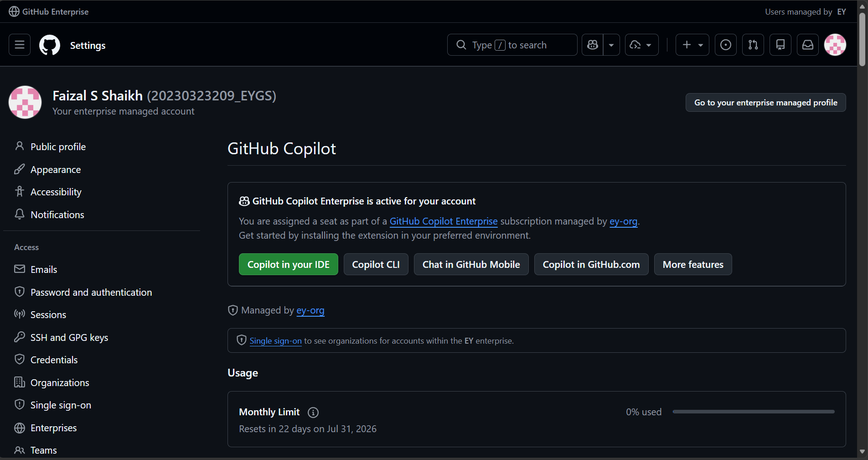This screenshot has height=460, width=868.
Task: Click the "Users managed by EY" text
Action: point(806,12)
